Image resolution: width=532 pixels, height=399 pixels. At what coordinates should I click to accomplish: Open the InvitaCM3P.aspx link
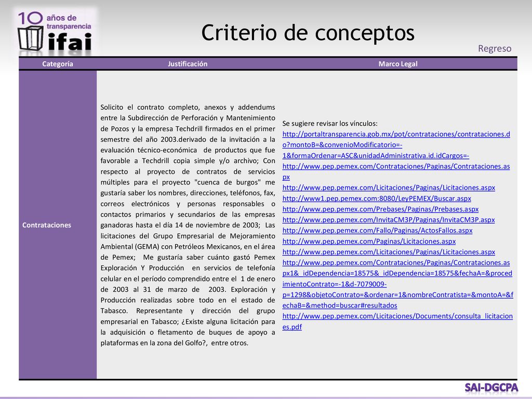coord(389,220)
